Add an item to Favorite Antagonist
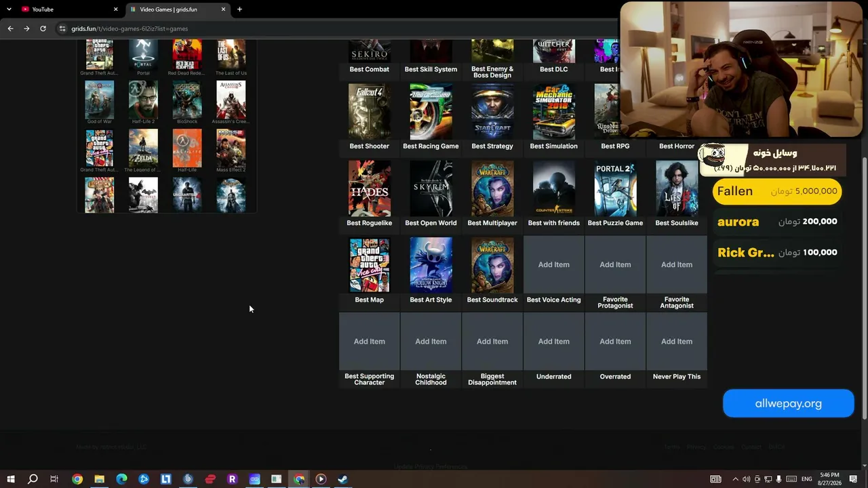 point(677,265)
